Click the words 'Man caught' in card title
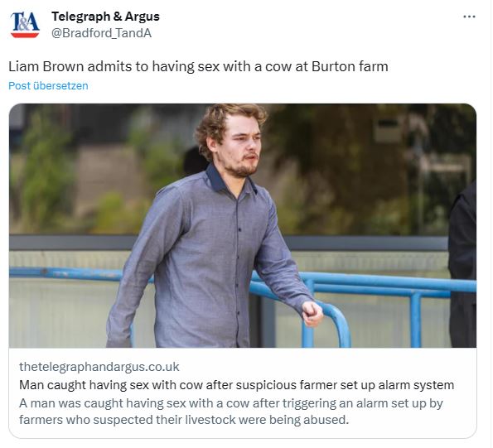493x448 pixels. tap(52, 385)
